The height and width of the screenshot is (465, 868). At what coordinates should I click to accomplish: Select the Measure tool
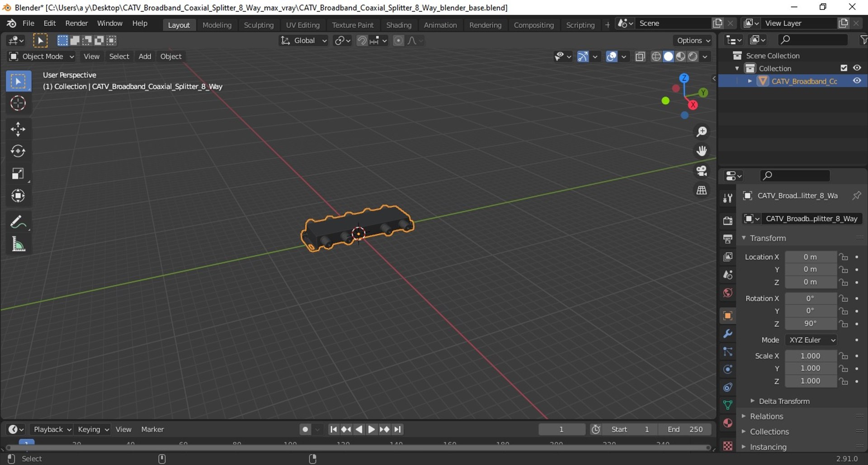point(18,244)
